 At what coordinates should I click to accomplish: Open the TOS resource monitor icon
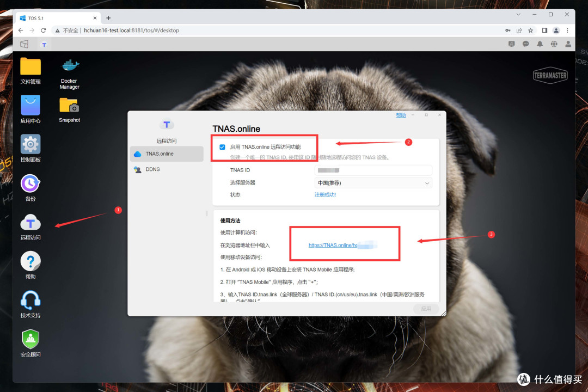pyautogui.click(x=511, y=44)
